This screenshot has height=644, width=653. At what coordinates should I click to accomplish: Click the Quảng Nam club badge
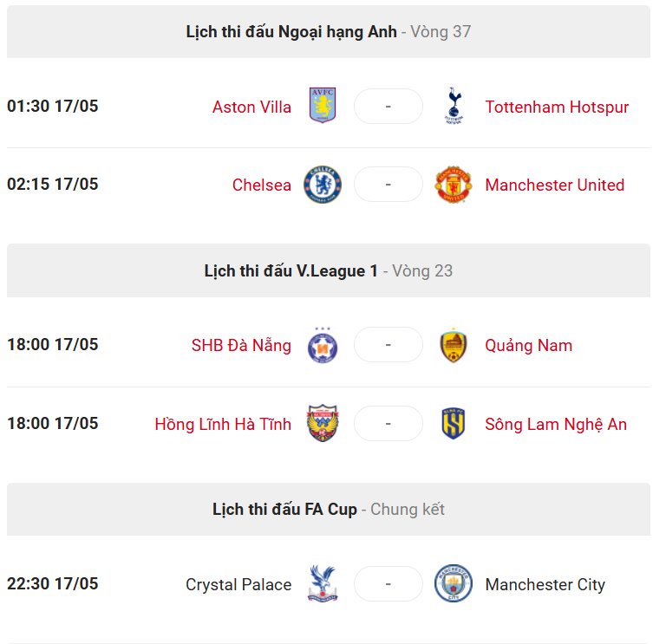(x=454, y=345)
